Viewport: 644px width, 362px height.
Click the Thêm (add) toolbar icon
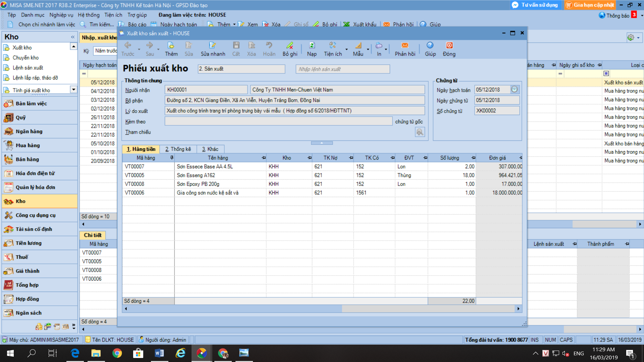point(171,46)
